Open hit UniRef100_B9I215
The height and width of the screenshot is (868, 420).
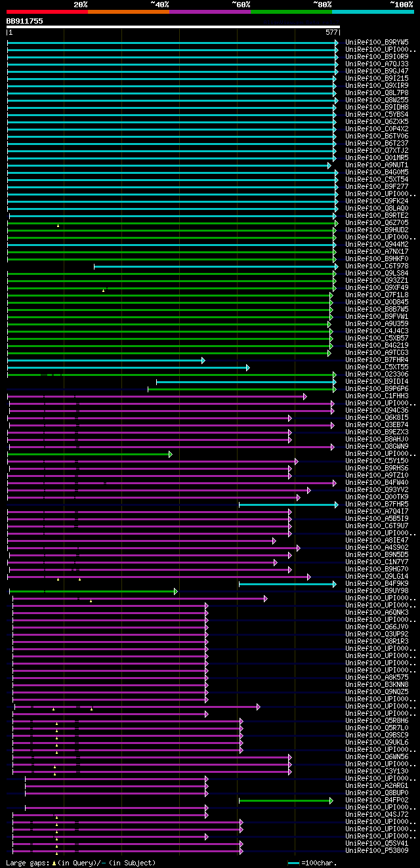coord(377,78)
